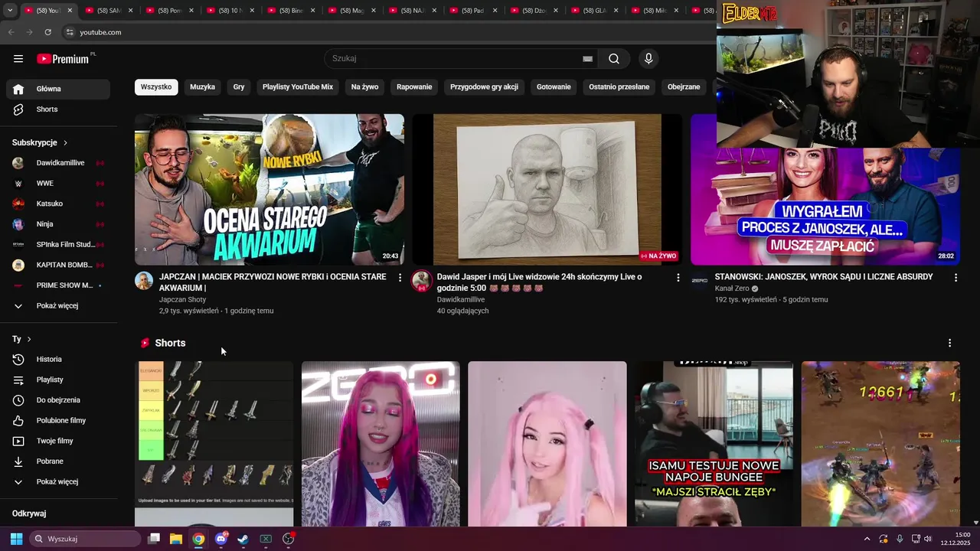Open Polubione filmy liked videos

[58, 421]
